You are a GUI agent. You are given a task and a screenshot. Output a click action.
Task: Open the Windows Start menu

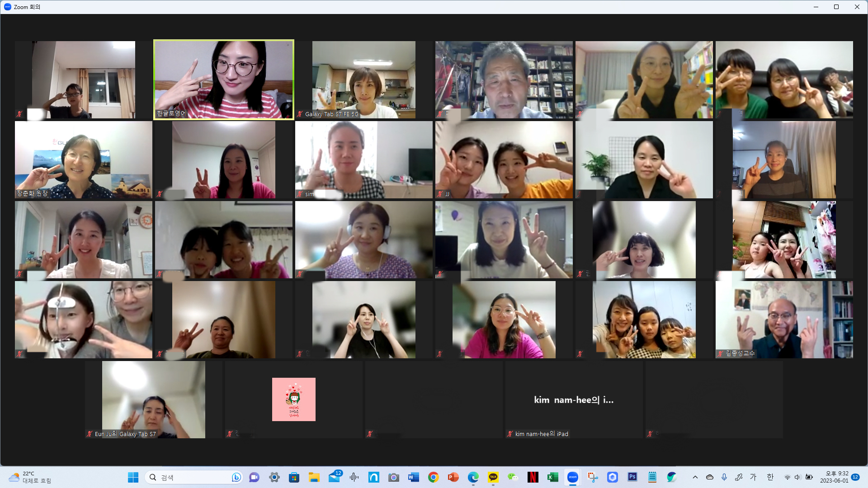pyautogui.click(x=133, y=477)
